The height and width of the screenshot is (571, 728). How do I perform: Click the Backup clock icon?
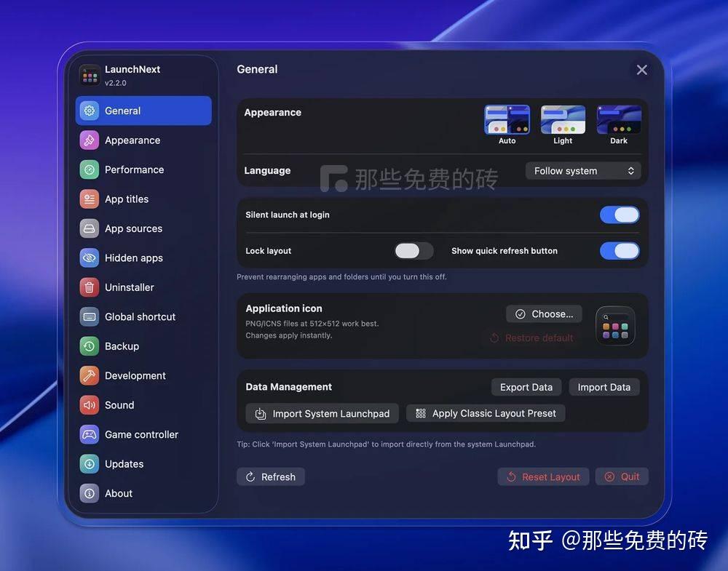pos(89,346)
